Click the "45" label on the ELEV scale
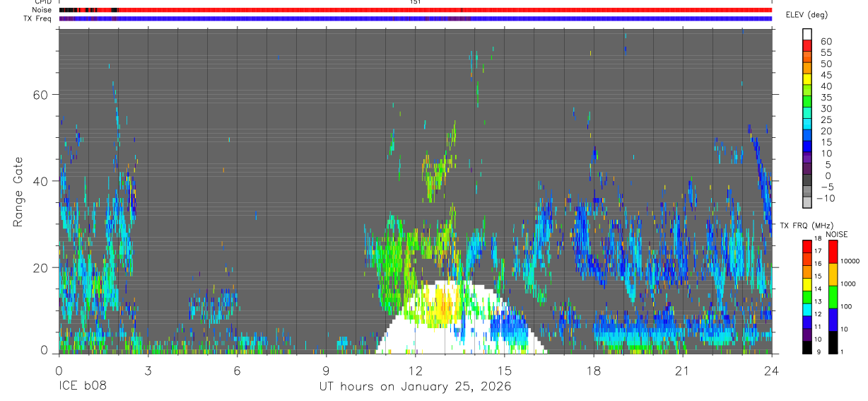This screenshot has height=401, width=868. (x=826, y=75)
